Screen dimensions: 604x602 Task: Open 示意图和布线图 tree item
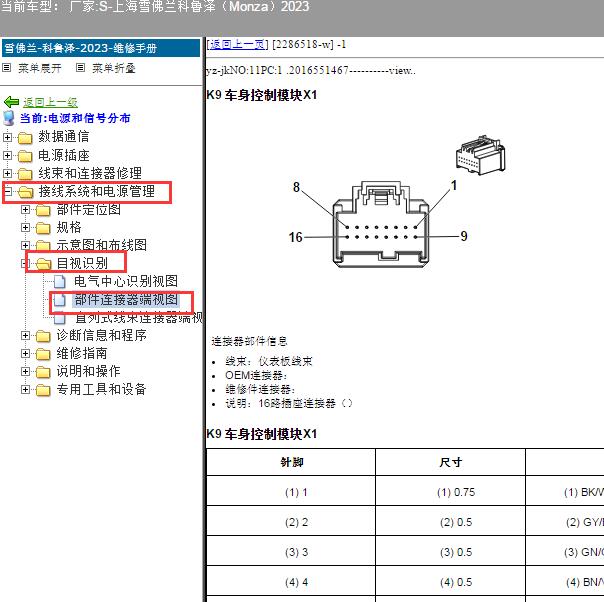coord(102,245)
